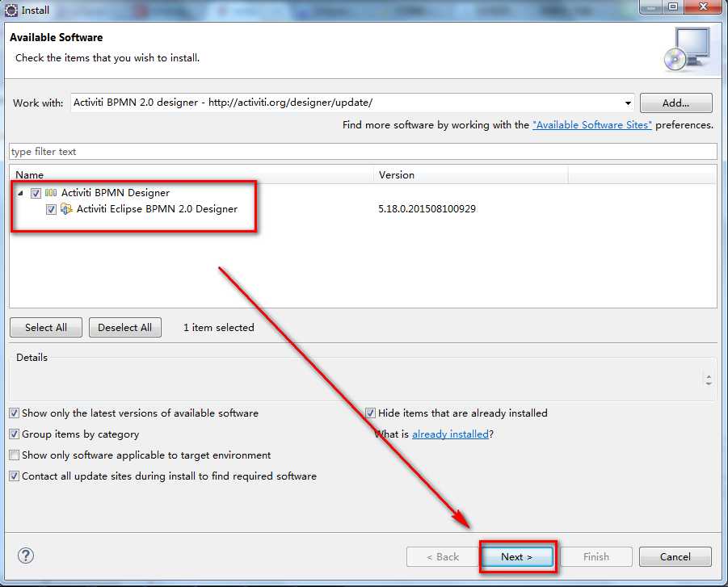
Task: Click the Name column header
Action: pyautogui.click(x=191, y=175)
